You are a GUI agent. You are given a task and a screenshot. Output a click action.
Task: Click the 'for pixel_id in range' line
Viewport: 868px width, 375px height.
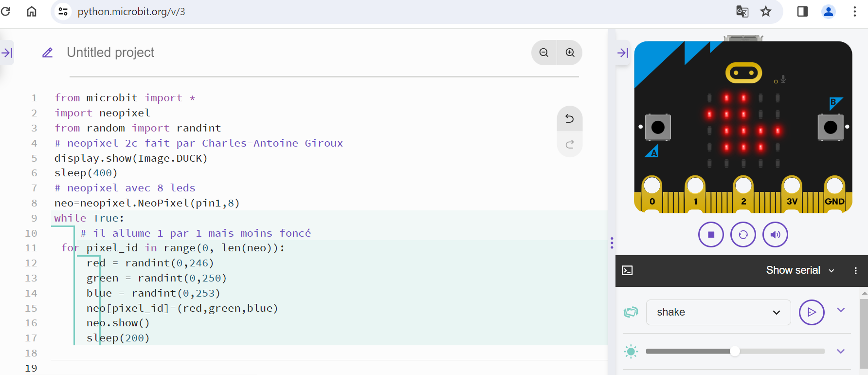coord(173,248)
